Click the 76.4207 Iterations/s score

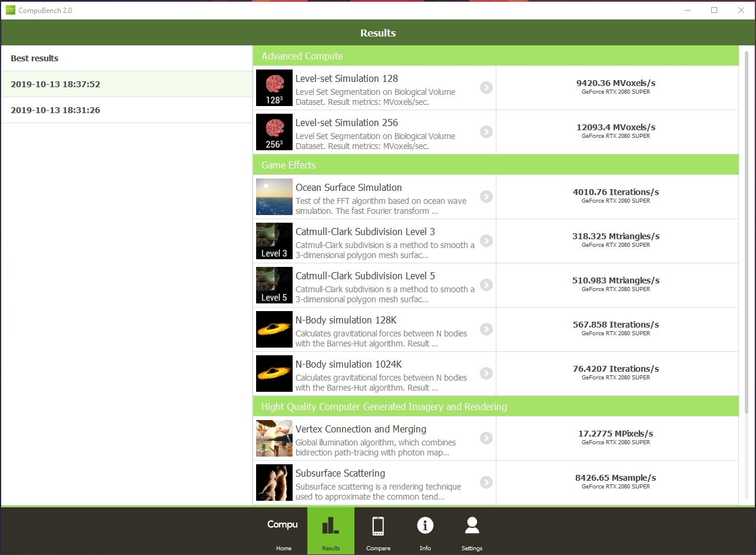click(x=616, y=369)
